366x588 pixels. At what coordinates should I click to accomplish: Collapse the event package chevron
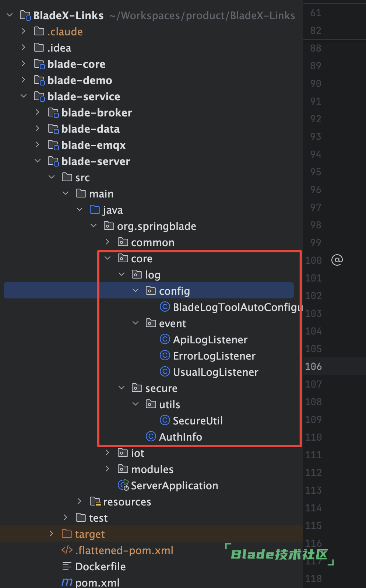(136, 323)
